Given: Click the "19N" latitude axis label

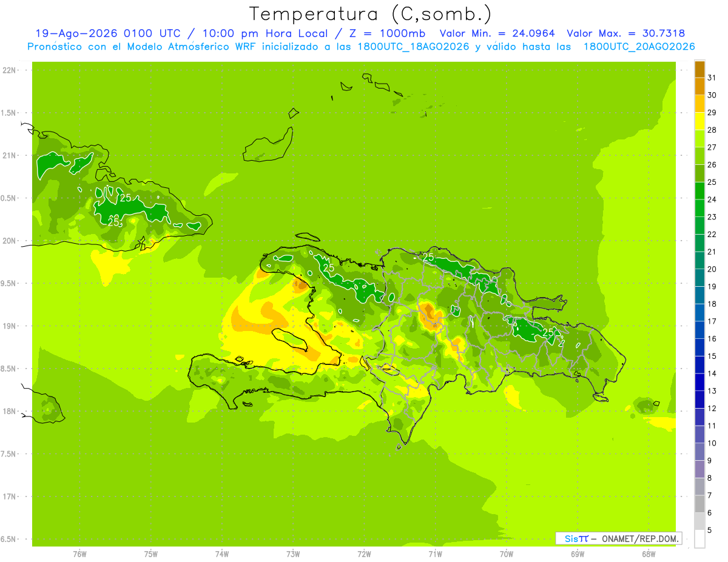Looking at the screenshot, I should coord(10,326).
